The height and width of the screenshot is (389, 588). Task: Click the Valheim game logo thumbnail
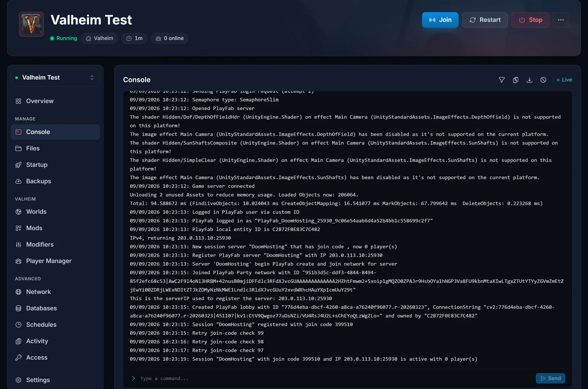click(x=31, y=24)
